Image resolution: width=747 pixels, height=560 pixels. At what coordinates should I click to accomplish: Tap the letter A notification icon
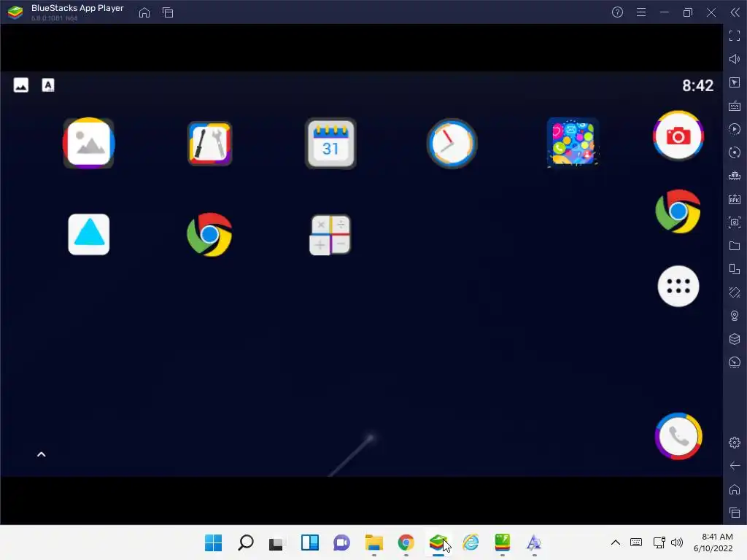(48, 85)
